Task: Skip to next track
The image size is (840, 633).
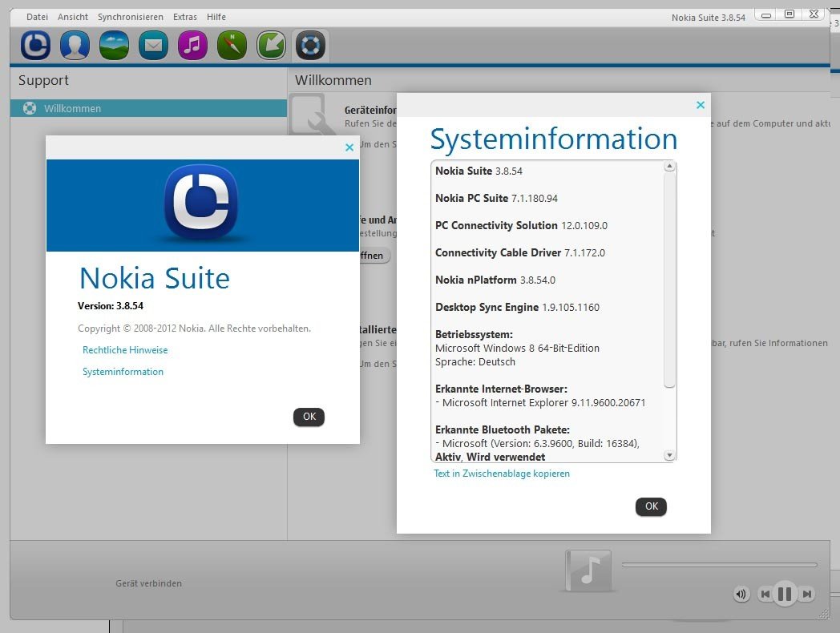Action: (806, 594)
